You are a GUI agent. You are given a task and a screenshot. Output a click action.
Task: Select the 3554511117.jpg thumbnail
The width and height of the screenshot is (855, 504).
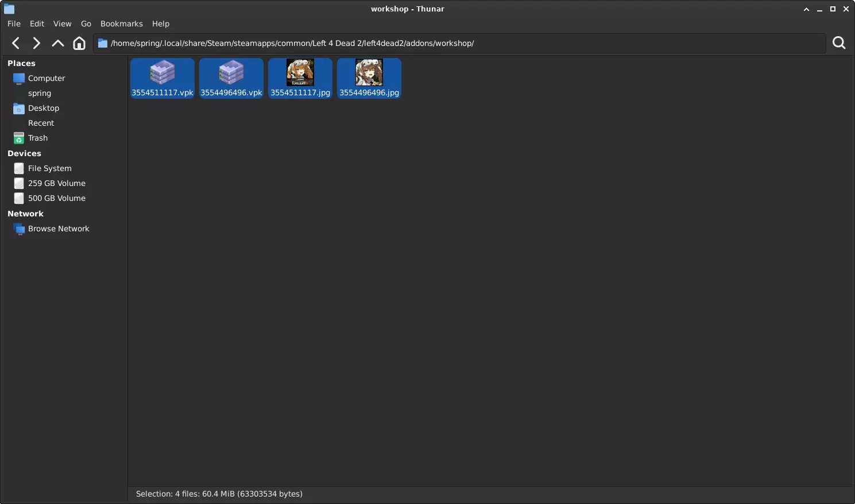[300, 72]
